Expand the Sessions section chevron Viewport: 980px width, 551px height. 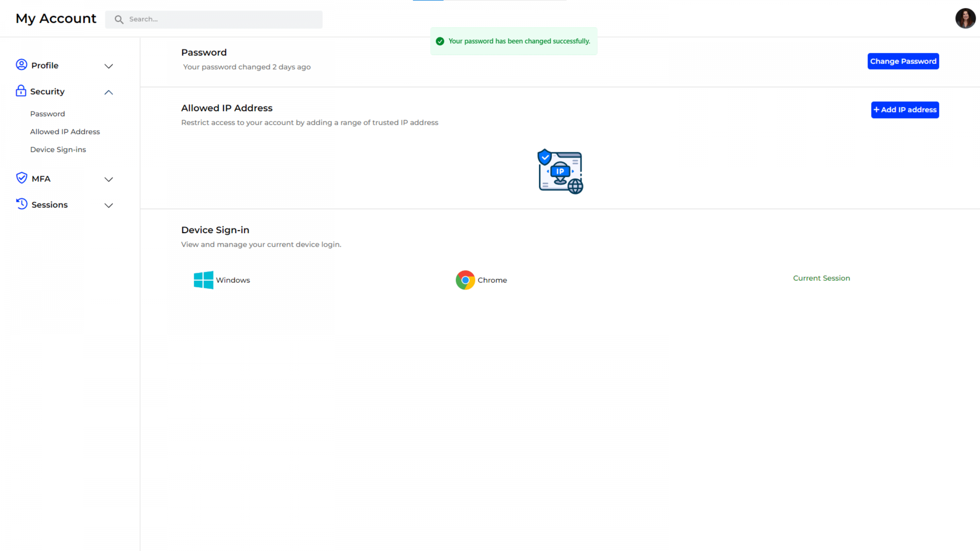109,205
